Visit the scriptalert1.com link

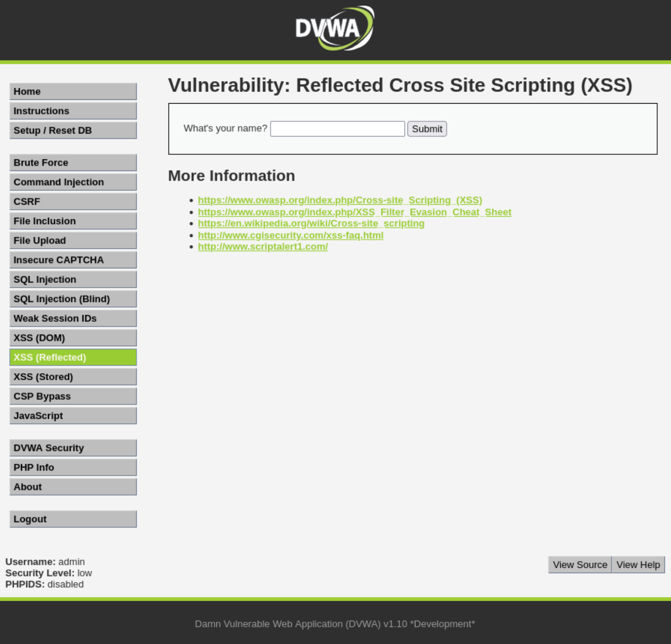click(x=263, y=247)
